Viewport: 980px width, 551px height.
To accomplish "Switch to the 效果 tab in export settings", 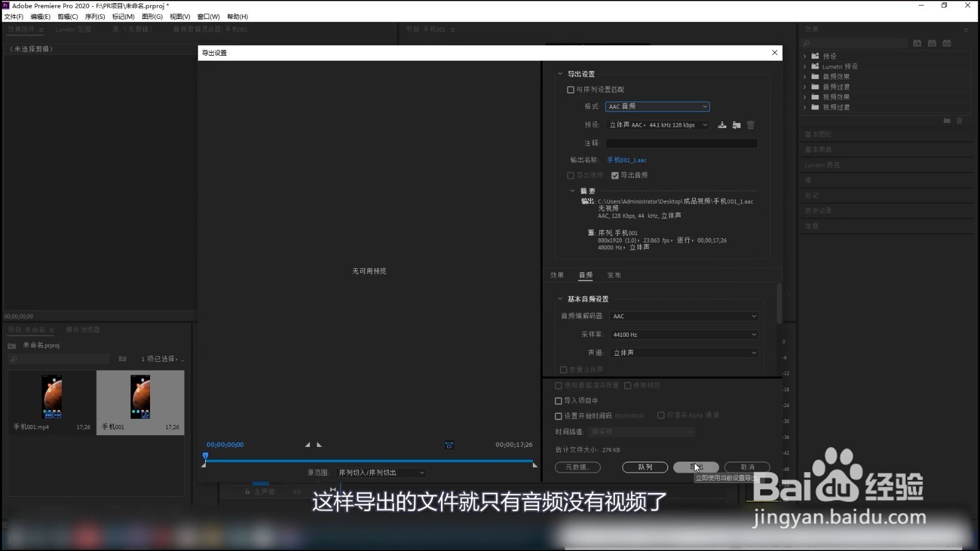I will tap(557, 275).
